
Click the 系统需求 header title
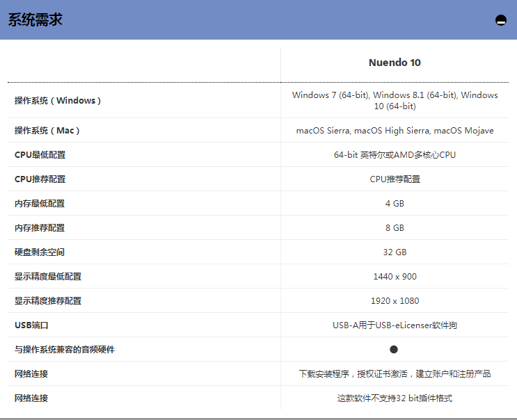point(35,19)
